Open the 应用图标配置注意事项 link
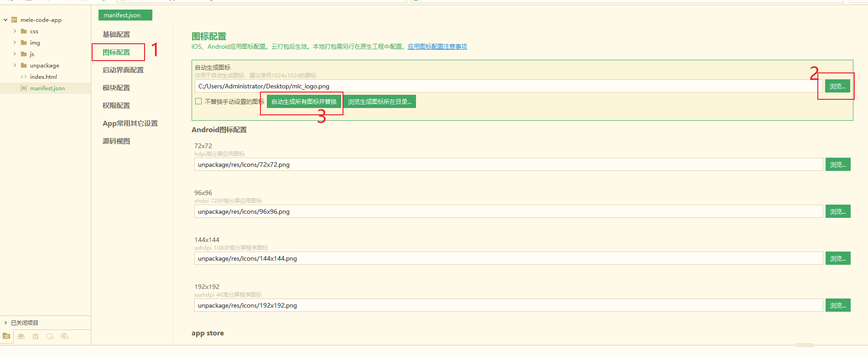The height and width of the screenshot is (355, 868). coord(437,46)
